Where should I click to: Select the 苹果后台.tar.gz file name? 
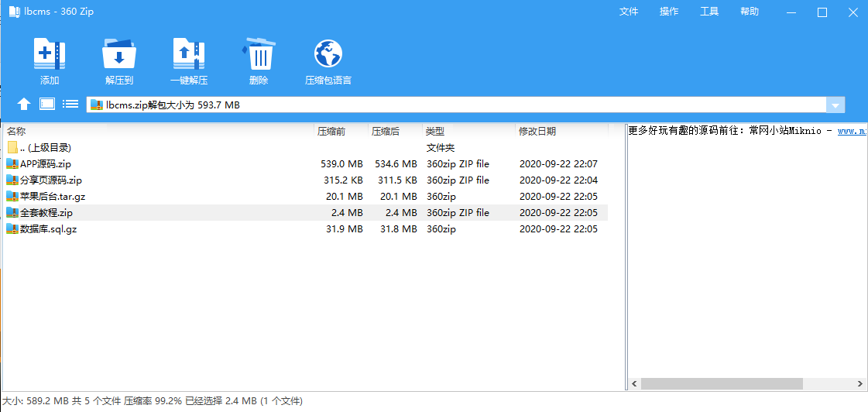click(x=53, y=197)
